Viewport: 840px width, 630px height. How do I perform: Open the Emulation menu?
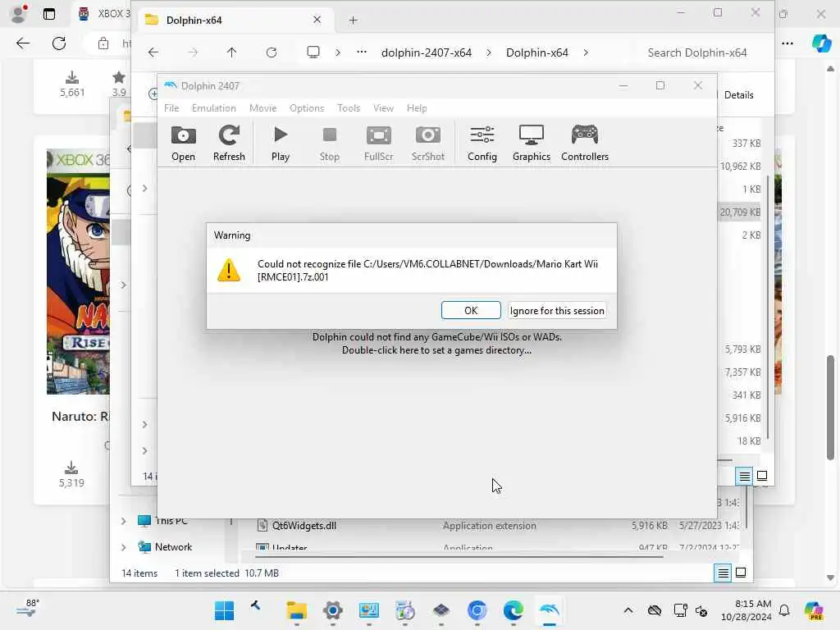click(214, 108)
